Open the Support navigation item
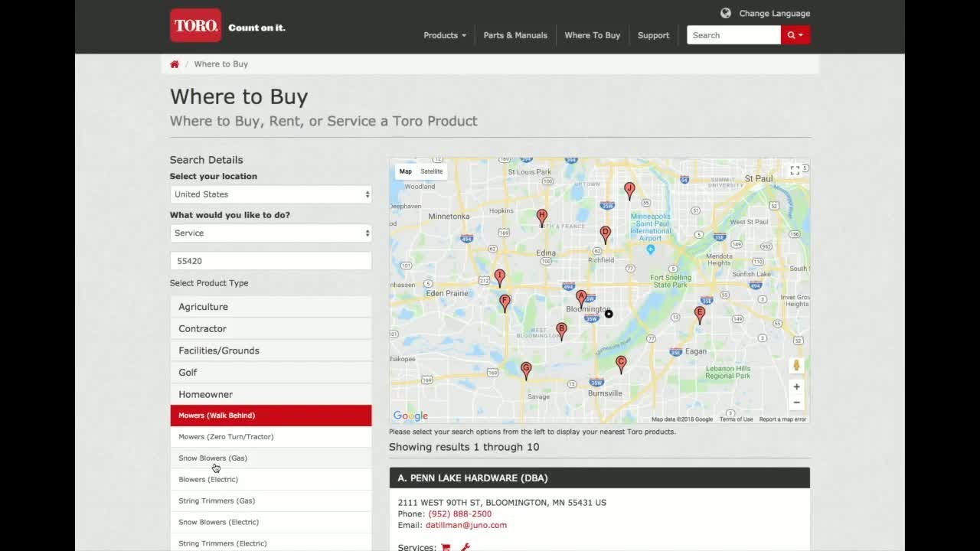This screenshot has width=980, height=551. (x=653, y=35)
